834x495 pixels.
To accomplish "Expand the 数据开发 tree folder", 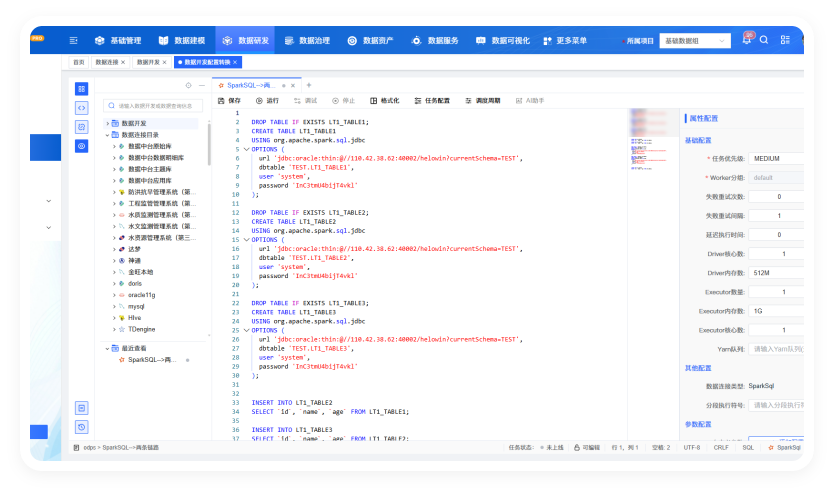I will coord(107,123).
